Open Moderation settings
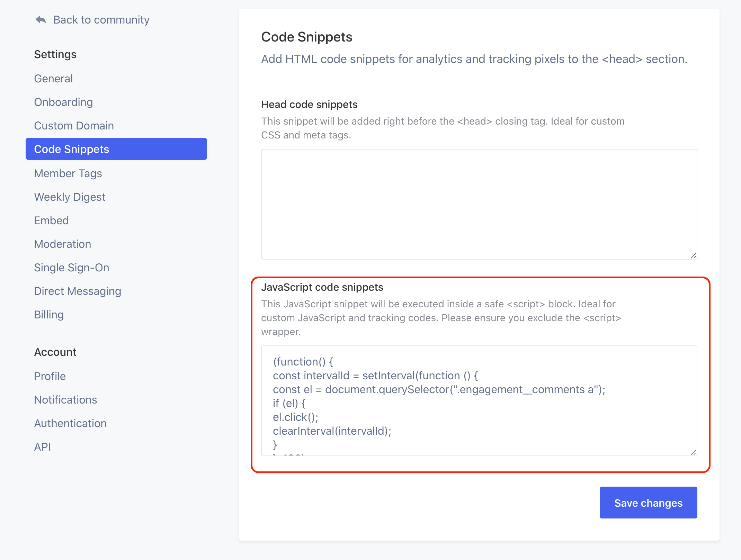Image resolution: width=741 pixels, height=560 pixels. pos(62,244)
